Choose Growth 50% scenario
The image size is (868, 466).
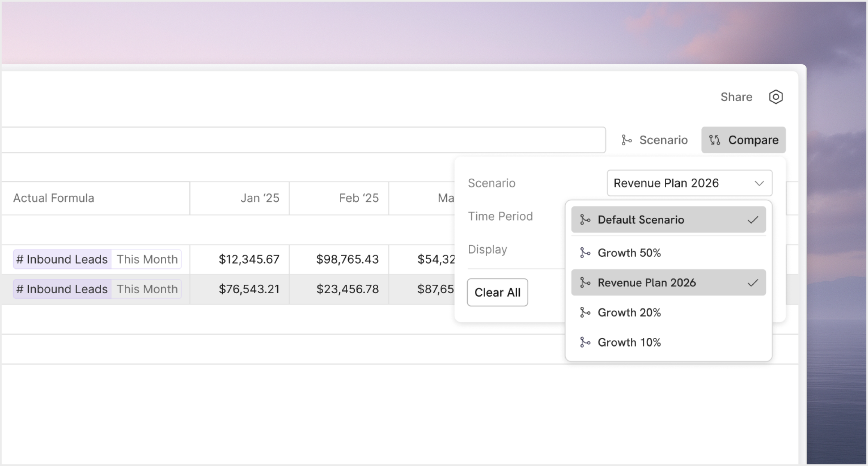669,253
